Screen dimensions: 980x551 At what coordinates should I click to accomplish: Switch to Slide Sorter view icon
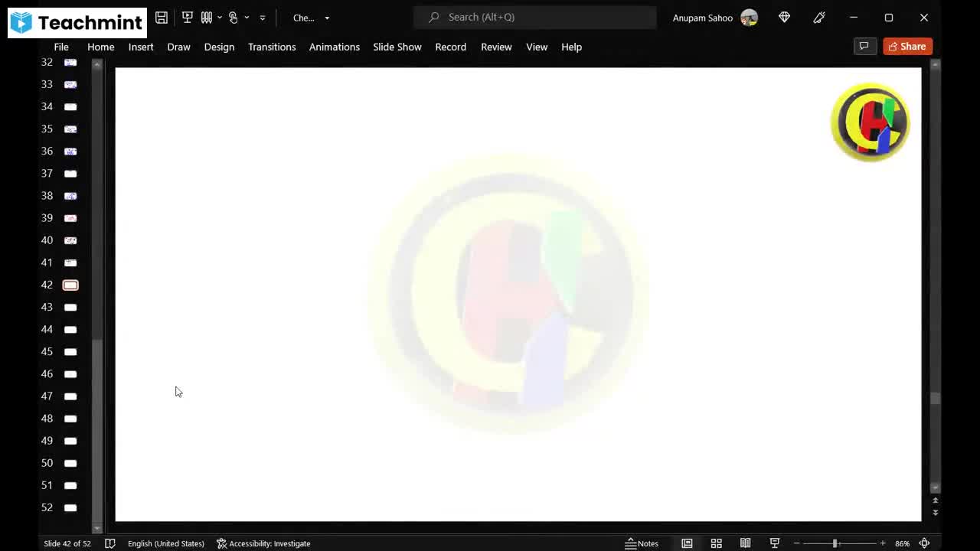717,543
